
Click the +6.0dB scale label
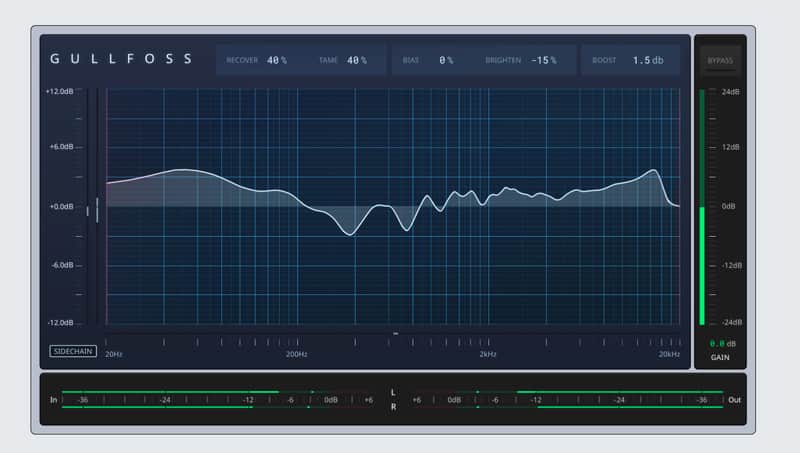[x=61, y=146]
